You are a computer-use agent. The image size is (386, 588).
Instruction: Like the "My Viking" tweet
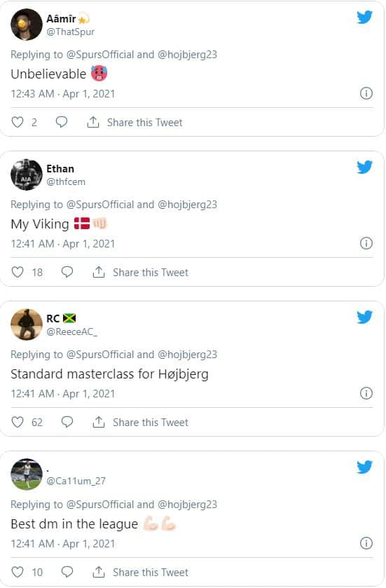[18, 272]
